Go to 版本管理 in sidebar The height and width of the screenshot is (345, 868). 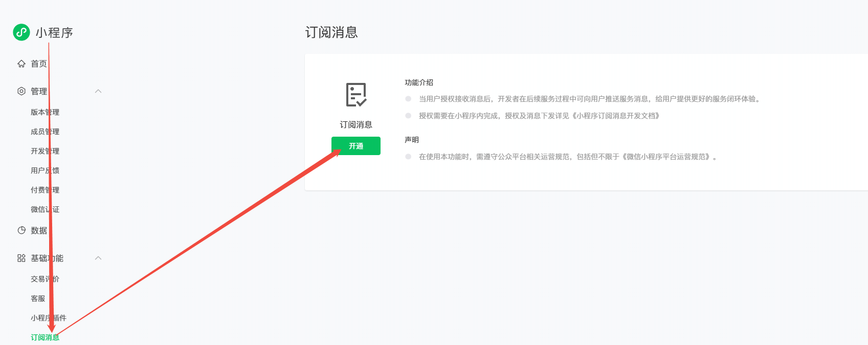point(44,112)
